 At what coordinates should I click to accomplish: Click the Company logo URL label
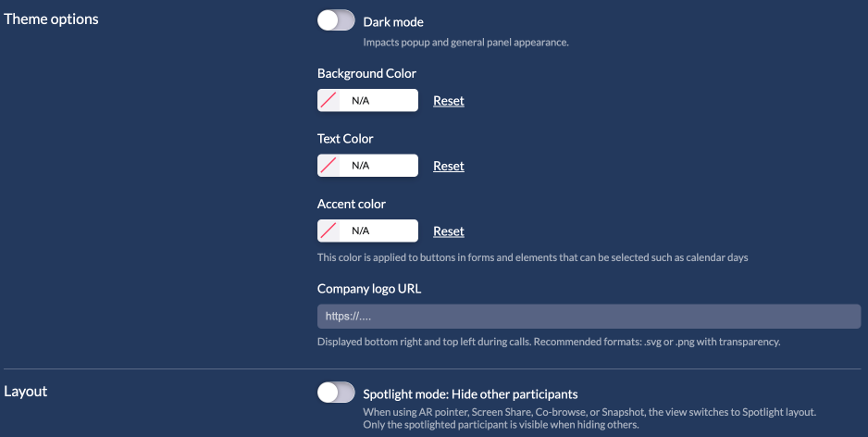coord(369,289)
